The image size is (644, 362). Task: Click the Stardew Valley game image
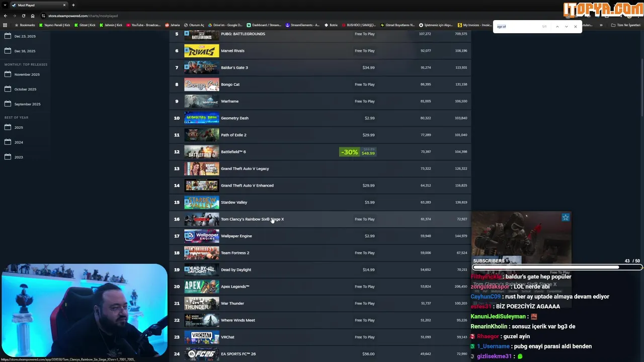click(x=202, y=202)
